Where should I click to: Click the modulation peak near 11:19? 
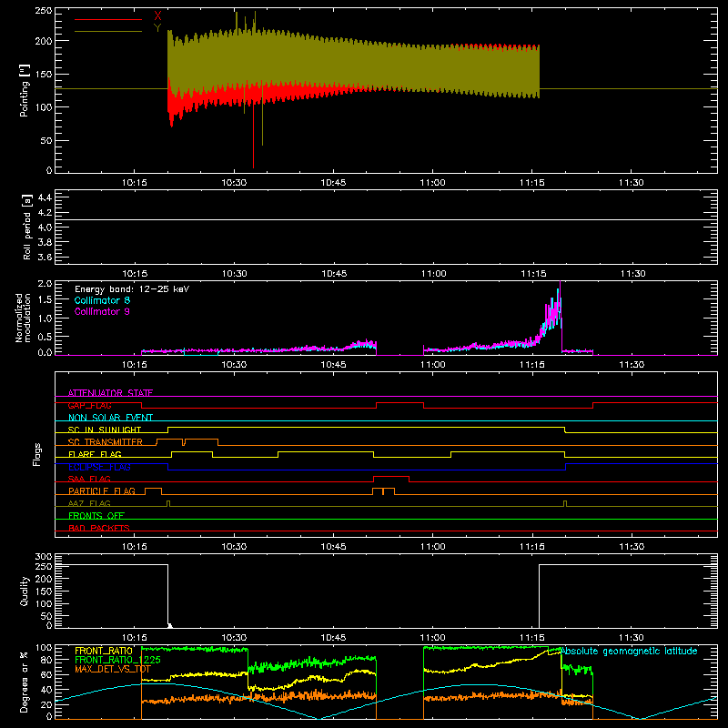tap(560, 298)
